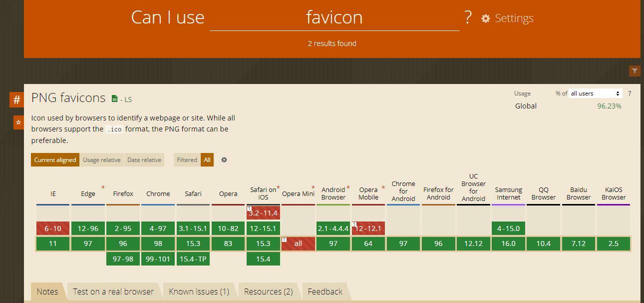644x303 pixels.
Task: Open Test on a real browser tab
Action: (x=113, y=291)
